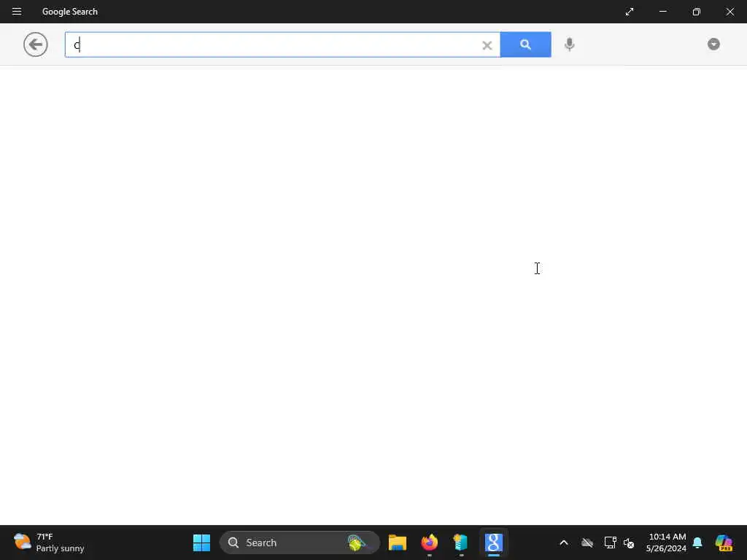
Task: Go back using the circled arrow button
Action: [36, 44]
